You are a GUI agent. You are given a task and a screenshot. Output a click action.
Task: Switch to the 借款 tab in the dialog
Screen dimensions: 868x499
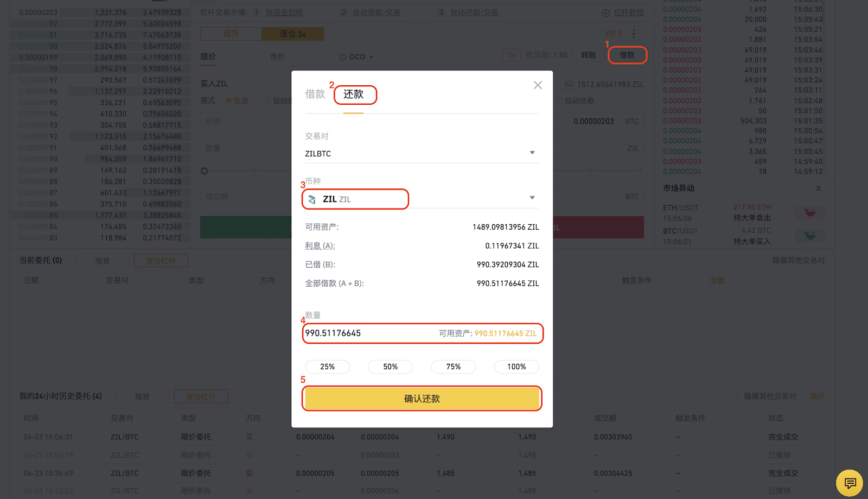pos(315,94)
